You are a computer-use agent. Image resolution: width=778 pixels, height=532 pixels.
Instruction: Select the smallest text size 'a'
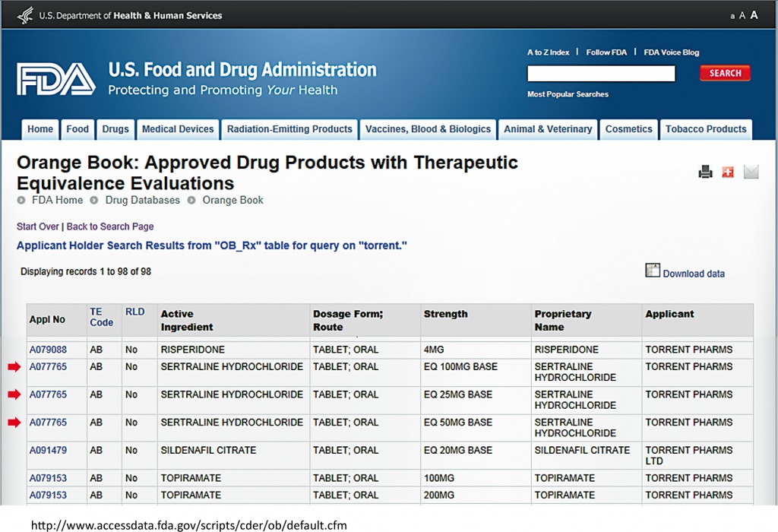coord(732,17)
